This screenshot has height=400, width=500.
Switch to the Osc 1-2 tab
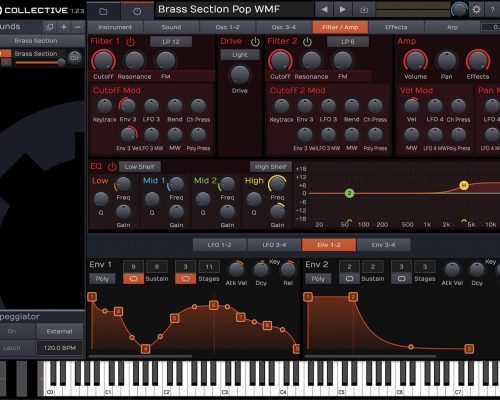tap(227, 27)
